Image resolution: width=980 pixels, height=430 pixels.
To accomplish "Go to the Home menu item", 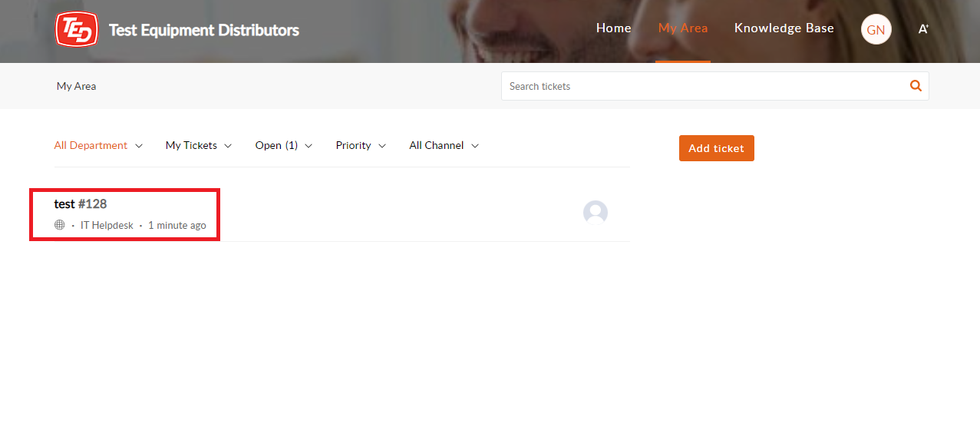I will tap(614, 28).
